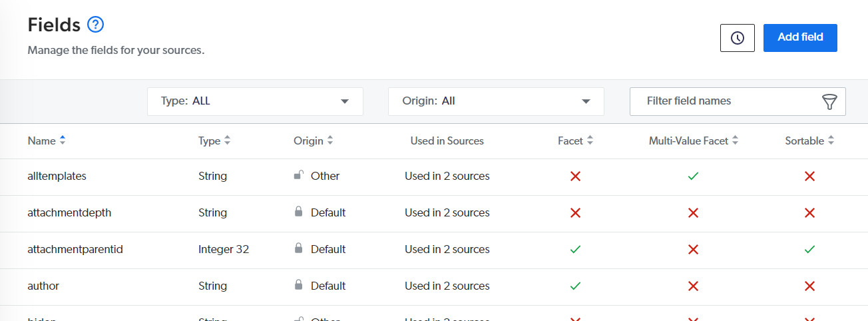Click Used in 2 sources for alltemplates

coord(447,176)
